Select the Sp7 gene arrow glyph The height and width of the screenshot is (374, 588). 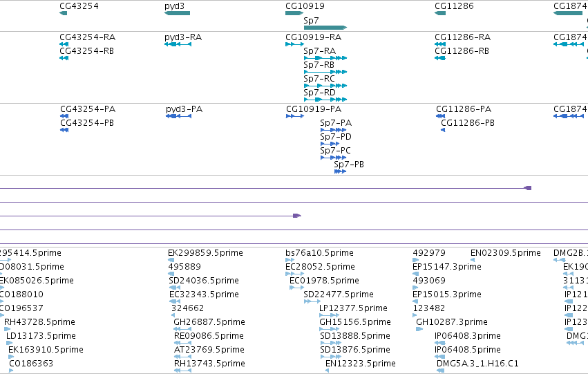[x=325, y=28]
